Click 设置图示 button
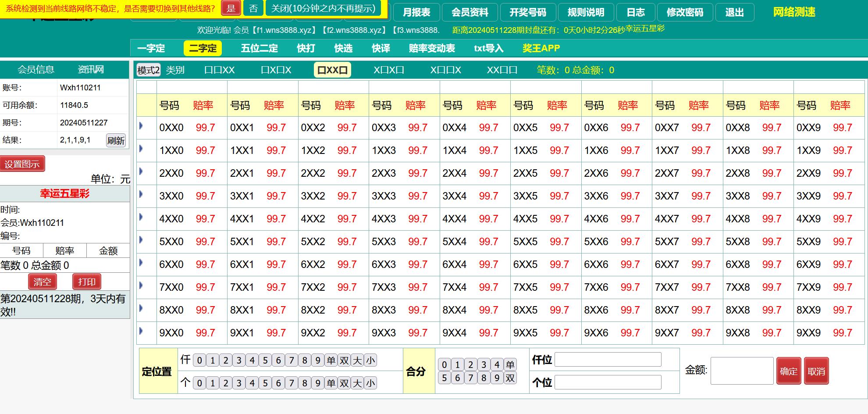Image resolution: width=868 pixels, height=414 pixels. tap(22, 164)
